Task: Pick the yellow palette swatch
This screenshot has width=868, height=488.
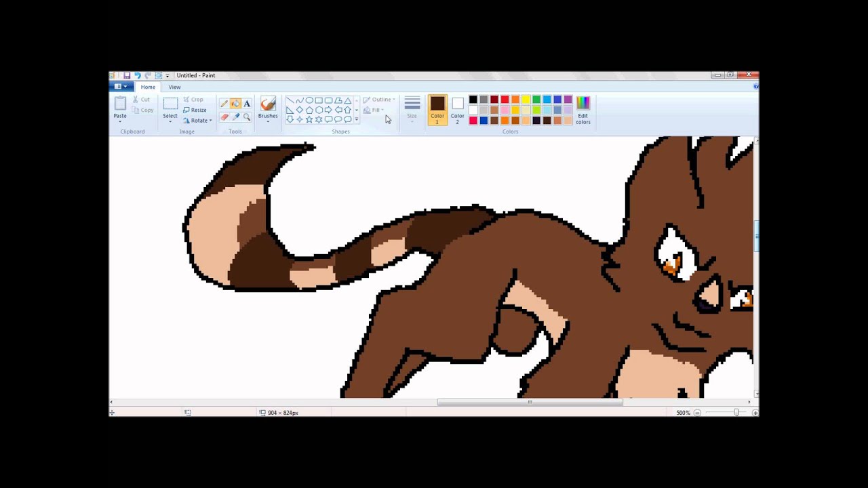Action: 526,100
